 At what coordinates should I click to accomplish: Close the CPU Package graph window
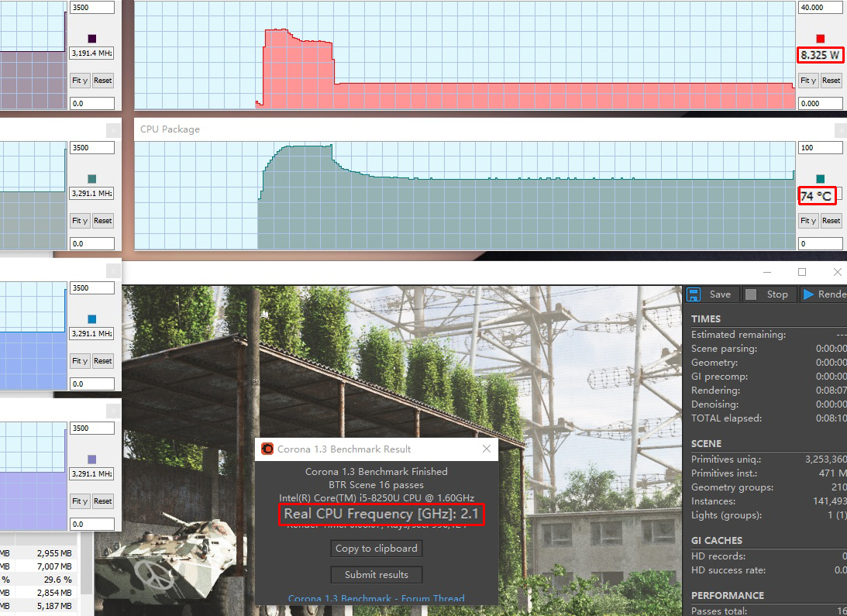(841, 129)
